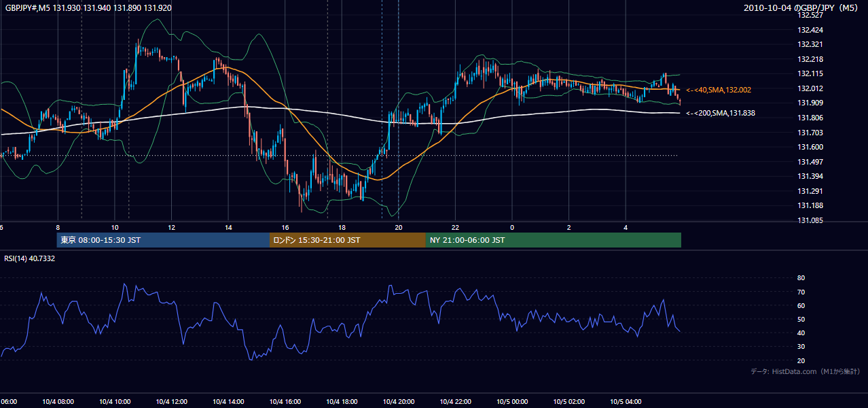The image size is (868, 408).
Task: Click the '<-<40,SMA,132.002' orange moving average label
Action: pos(719,90)
